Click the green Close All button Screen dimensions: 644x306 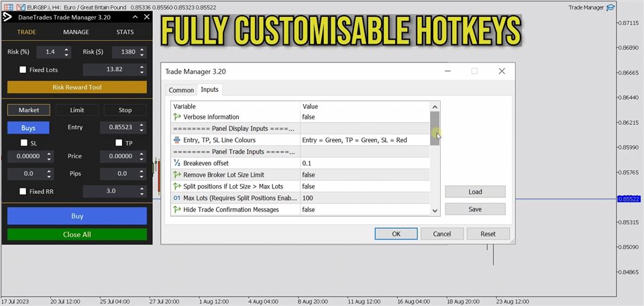[76, 234]
